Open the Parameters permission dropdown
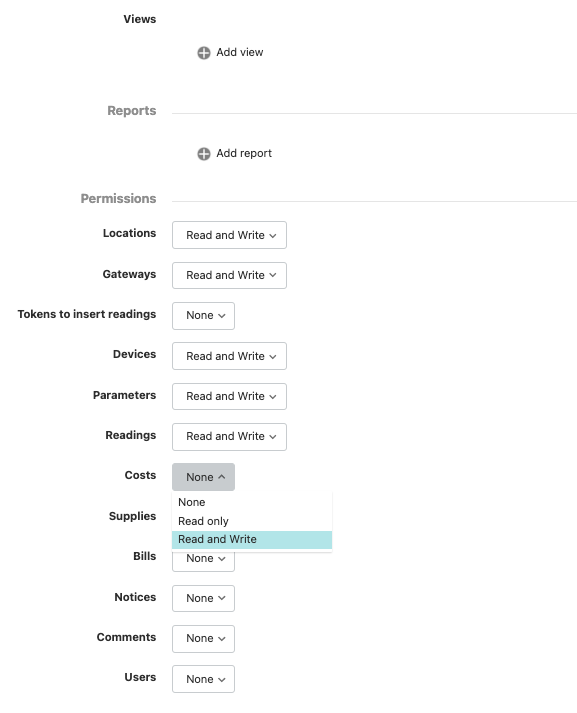 click(229, 396)
